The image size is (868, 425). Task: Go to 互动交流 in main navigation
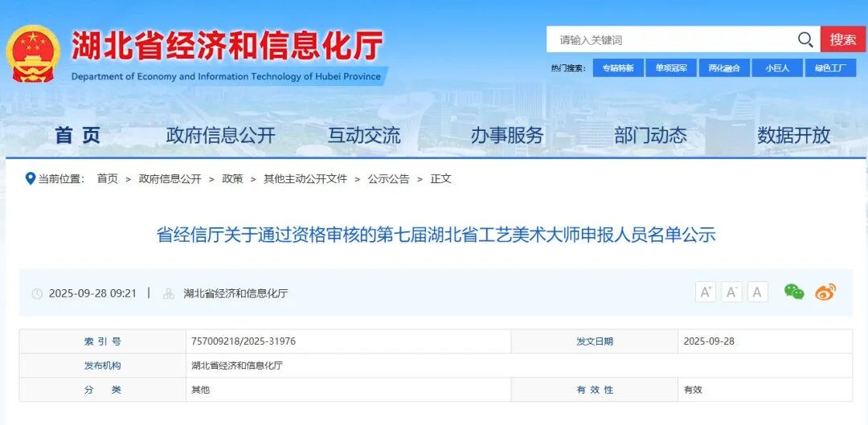(x=363, y=135)
